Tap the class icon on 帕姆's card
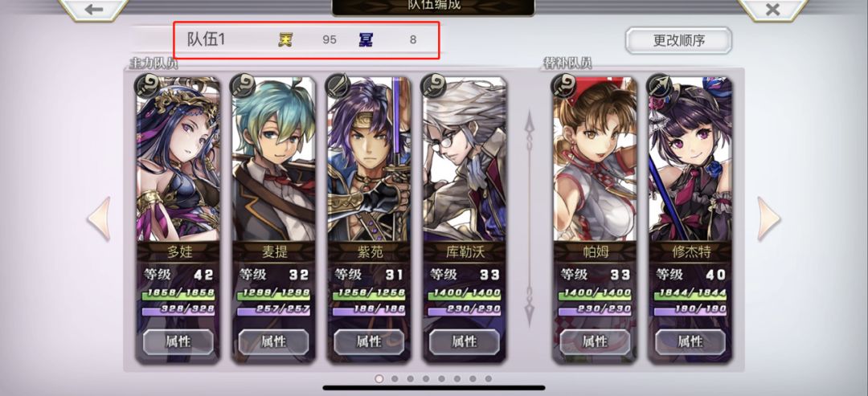This screenshot has width=868, height=396. tap(563, 86)
